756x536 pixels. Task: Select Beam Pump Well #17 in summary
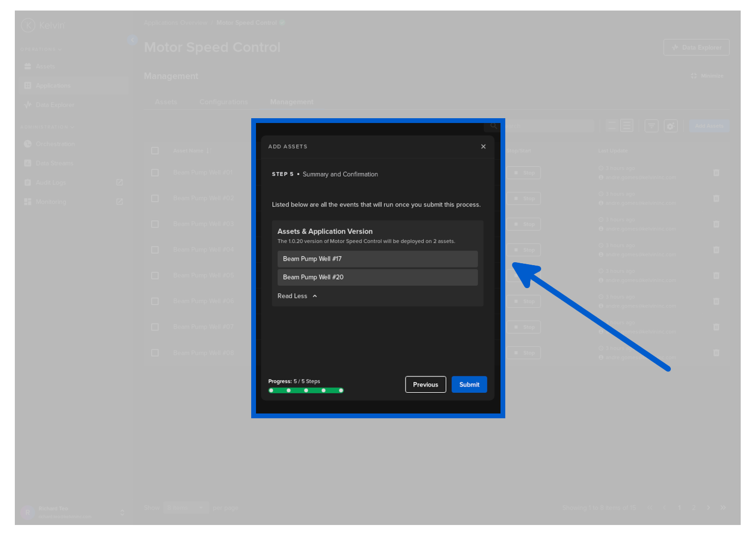pos(377,259)
